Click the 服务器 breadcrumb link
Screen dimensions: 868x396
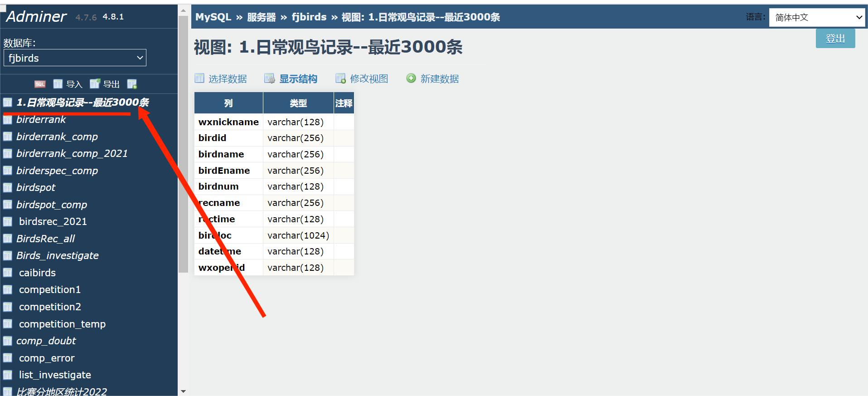tap(262, 17)
